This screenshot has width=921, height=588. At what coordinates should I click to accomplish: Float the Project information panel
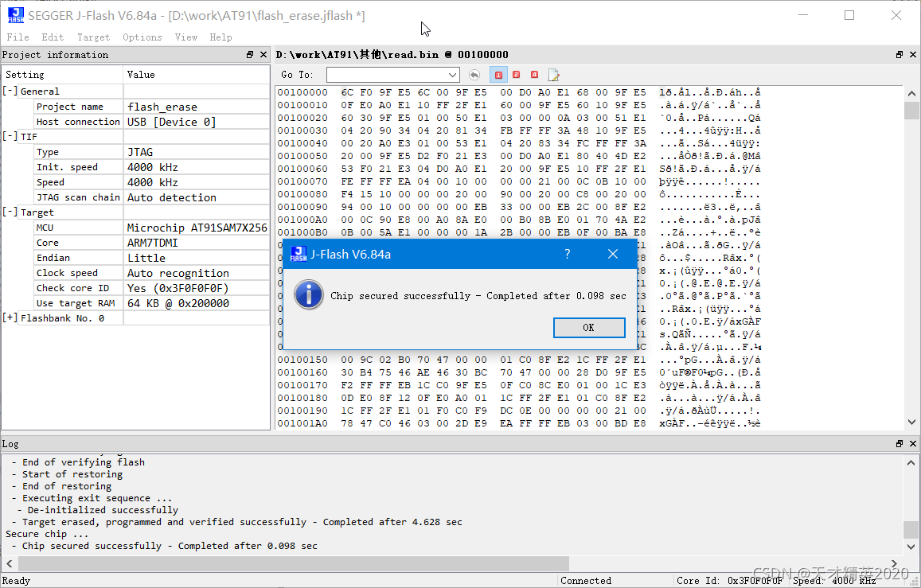250,55
